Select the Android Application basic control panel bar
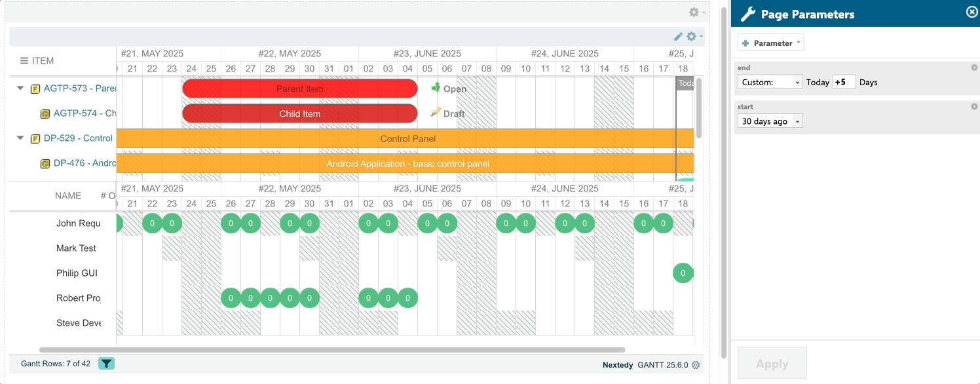This screenshot has height=384, width=980. click(405, 163)
